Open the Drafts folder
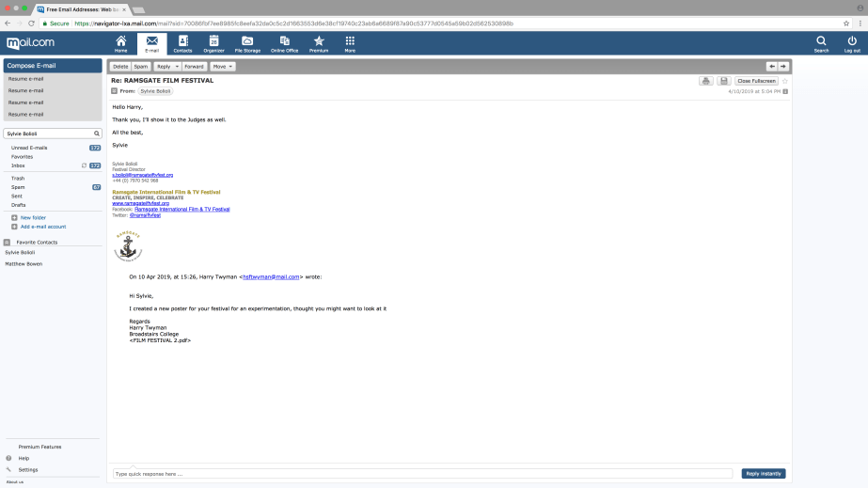This screenshot has width=868, height=488. click(x=18, y=205)
